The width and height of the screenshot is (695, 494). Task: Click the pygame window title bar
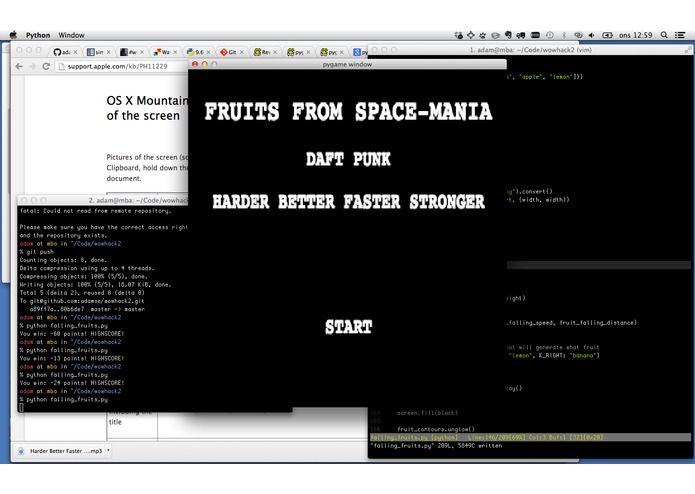(348, 64)
